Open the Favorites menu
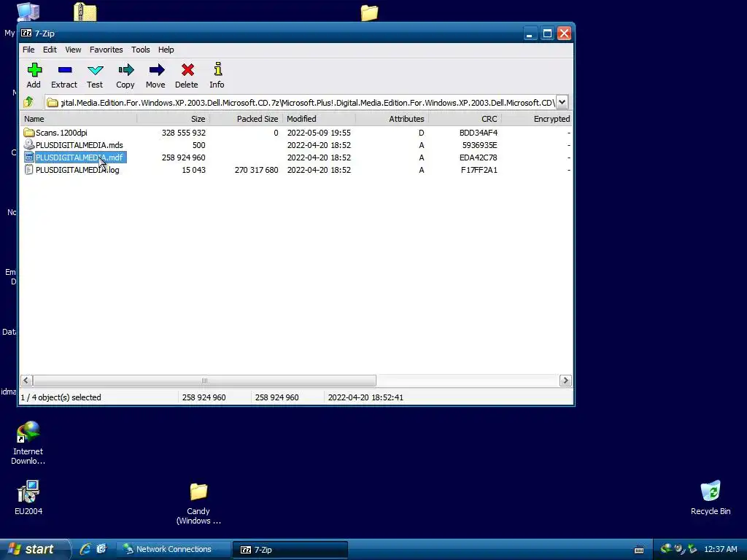Image resolution: width=747 pixels, height=560 pixels. coord(107,50)
